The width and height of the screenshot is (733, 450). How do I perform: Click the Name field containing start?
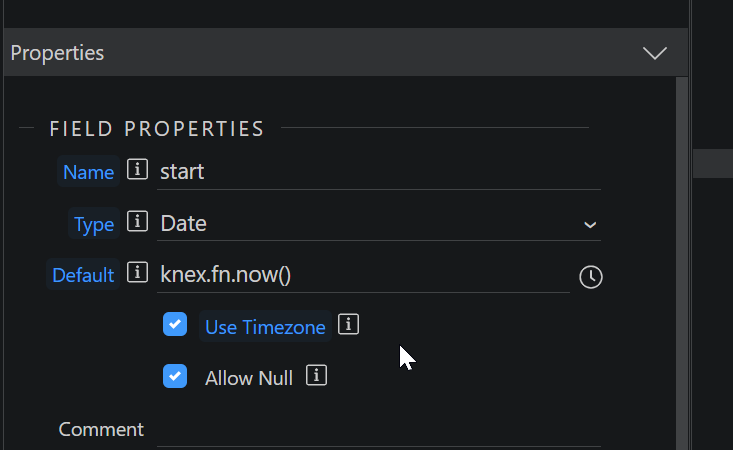pos(379,172)
